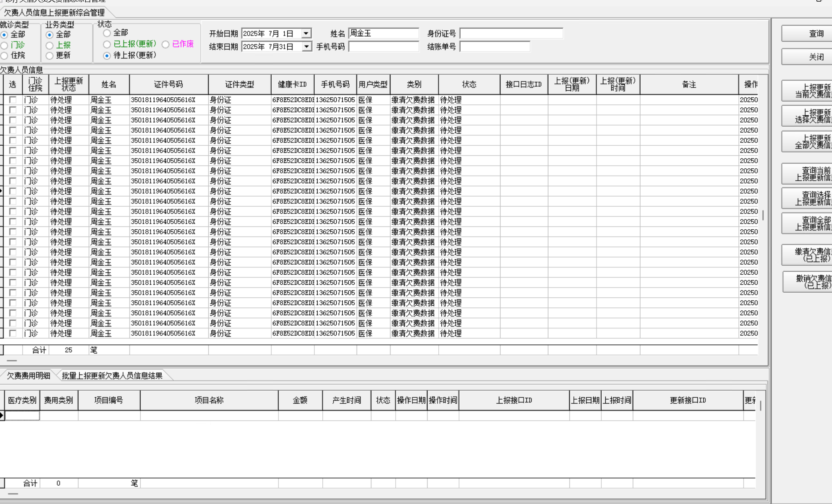Open the 开始日期 date dropdown arrow
Screen dimensions: 832x504
[x=306, y=33]
